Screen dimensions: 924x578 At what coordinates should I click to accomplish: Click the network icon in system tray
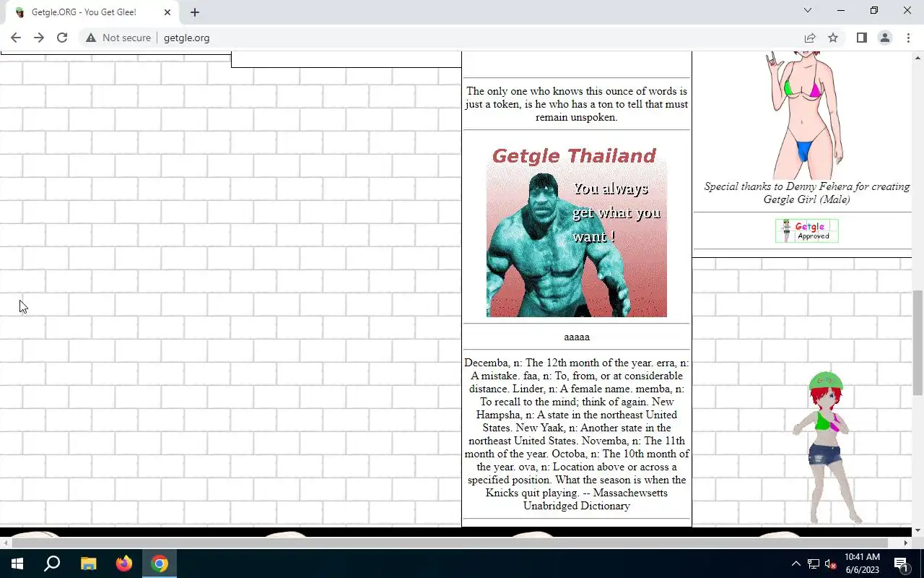point(814,564)
